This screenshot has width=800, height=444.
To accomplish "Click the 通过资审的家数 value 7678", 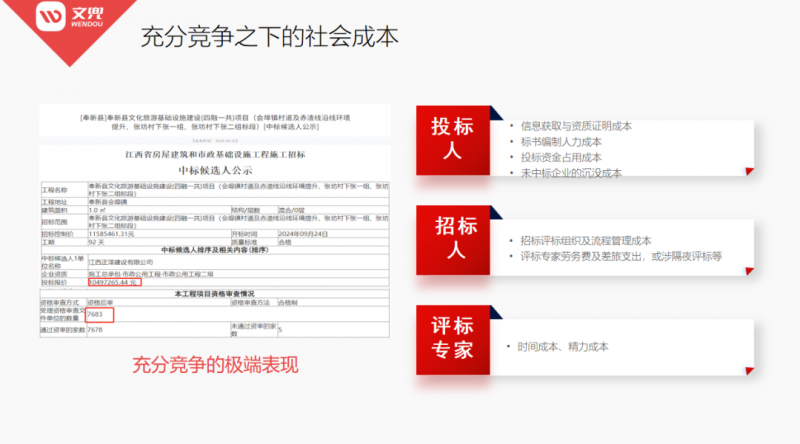I will 95,330.
